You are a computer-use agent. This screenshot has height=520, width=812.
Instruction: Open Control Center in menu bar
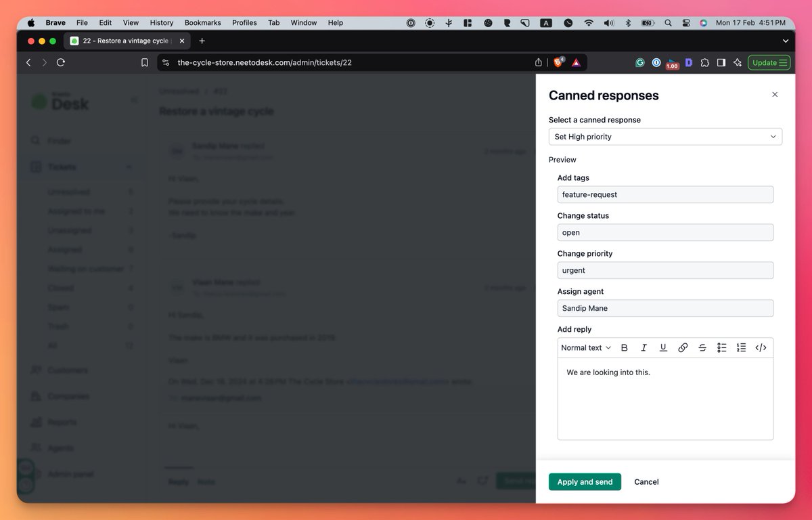[x=686, y=22]
